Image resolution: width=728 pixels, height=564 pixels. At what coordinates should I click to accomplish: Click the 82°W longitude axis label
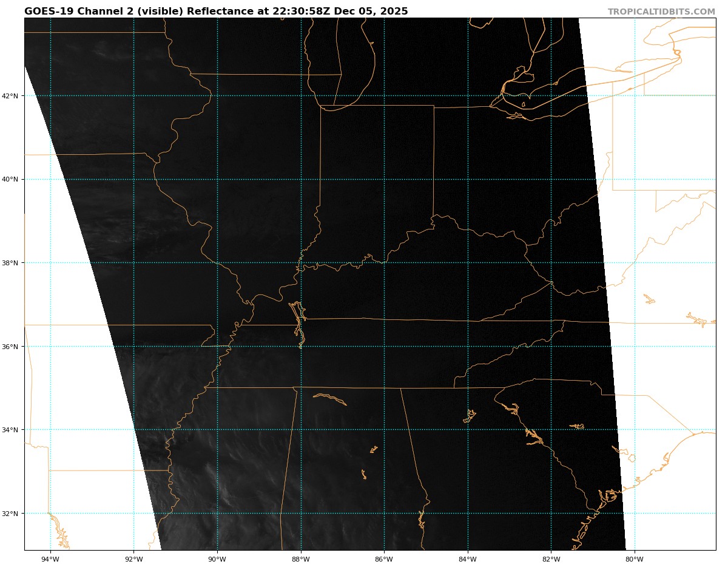(551, 559)
